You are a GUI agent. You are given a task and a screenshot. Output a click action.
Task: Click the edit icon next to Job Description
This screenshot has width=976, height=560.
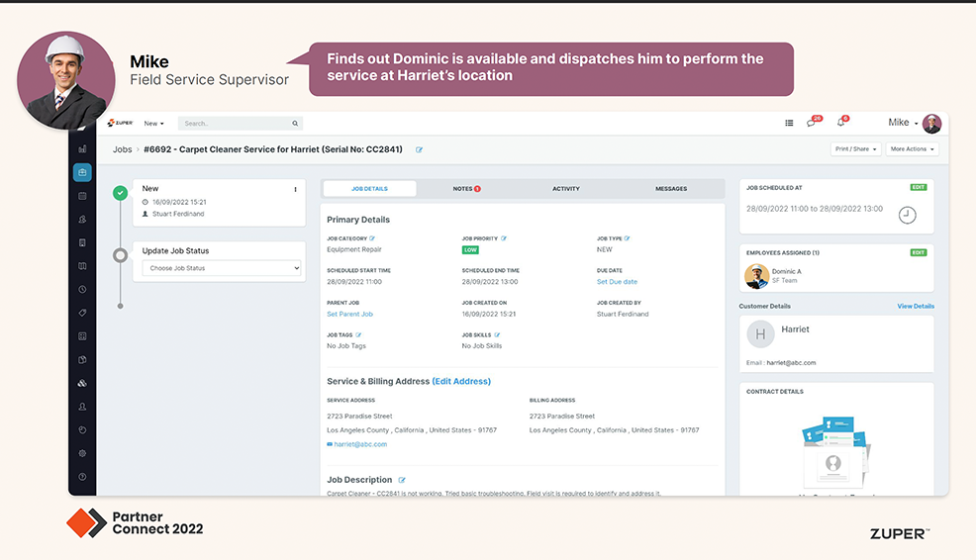tap(402, 480)
